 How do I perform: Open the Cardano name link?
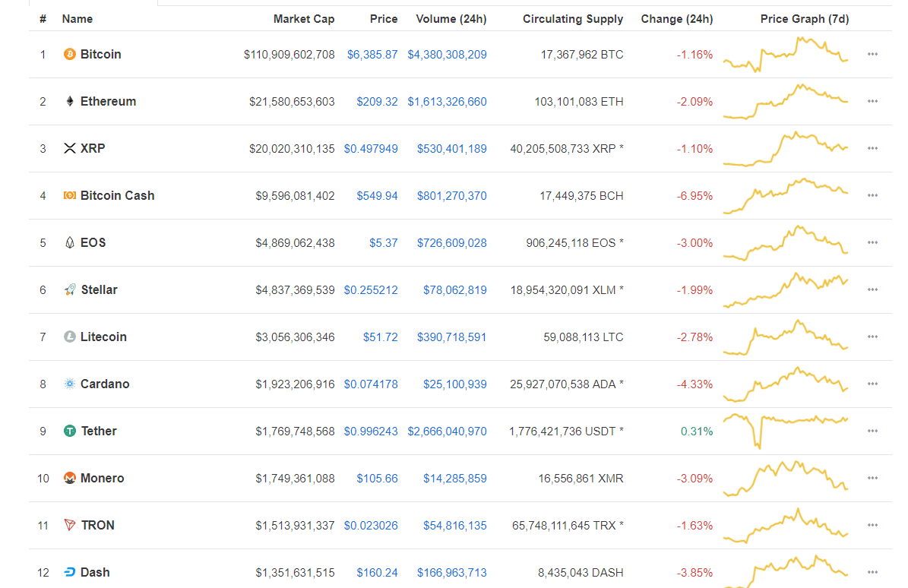click(105, 384)
